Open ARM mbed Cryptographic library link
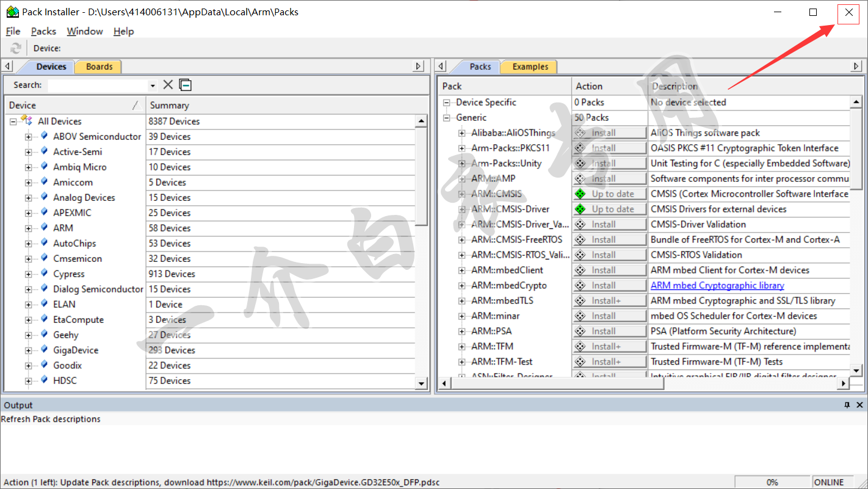The height and width of the screenshot is (489, 868). point(717,285)
